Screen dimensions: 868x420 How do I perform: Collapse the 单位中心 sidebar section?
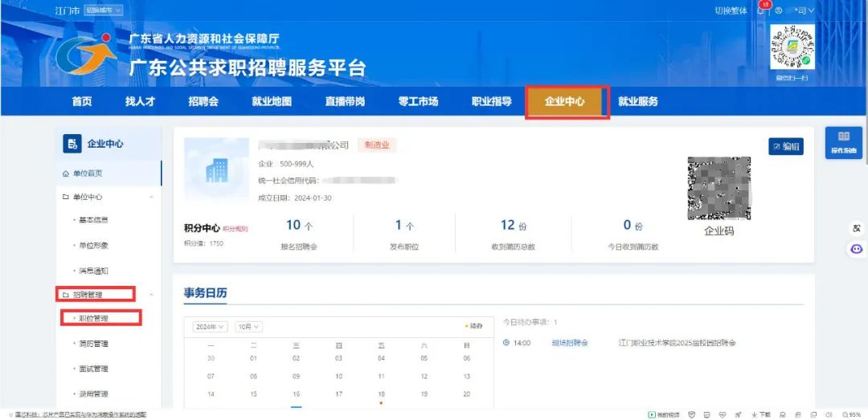coord(152,197)
